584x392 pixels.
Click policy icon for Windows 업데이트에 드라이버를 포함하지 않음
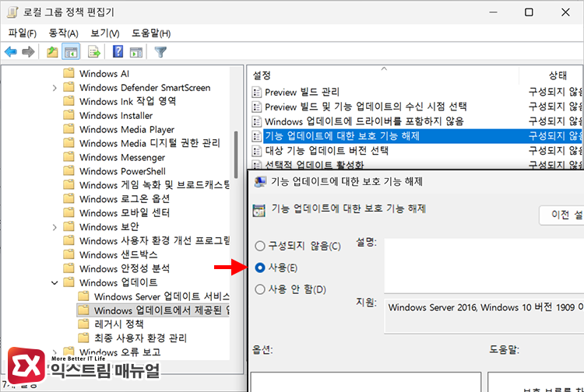[x=257, y=121]
